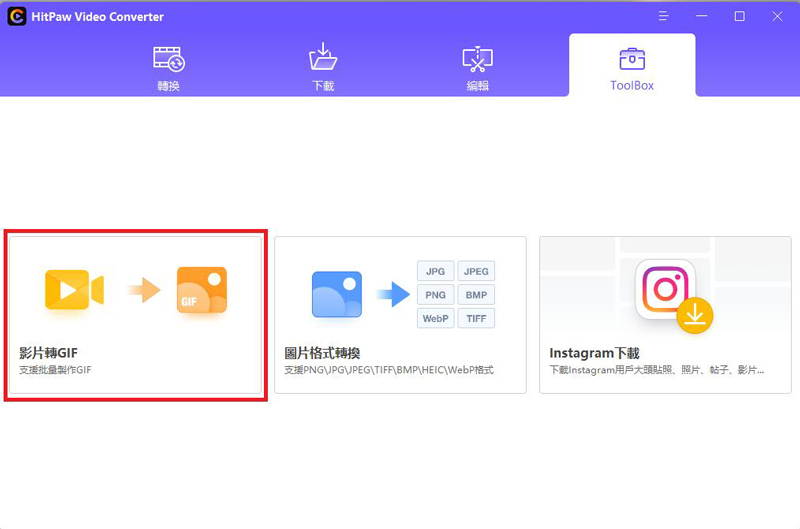Click the 支援批量製作GIF description text

click(55, 370)
